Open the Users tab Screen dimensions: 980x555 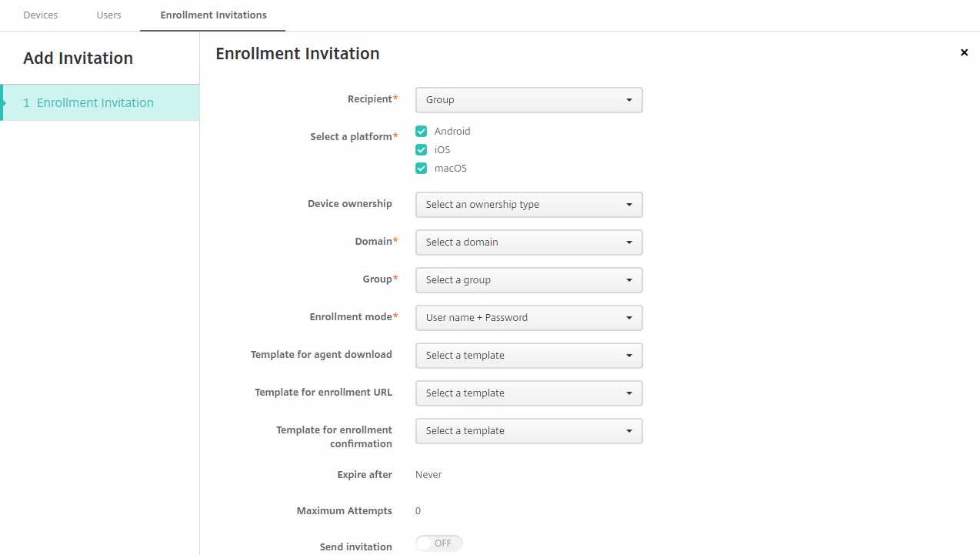pyautogui.click(x=108, y=15)
